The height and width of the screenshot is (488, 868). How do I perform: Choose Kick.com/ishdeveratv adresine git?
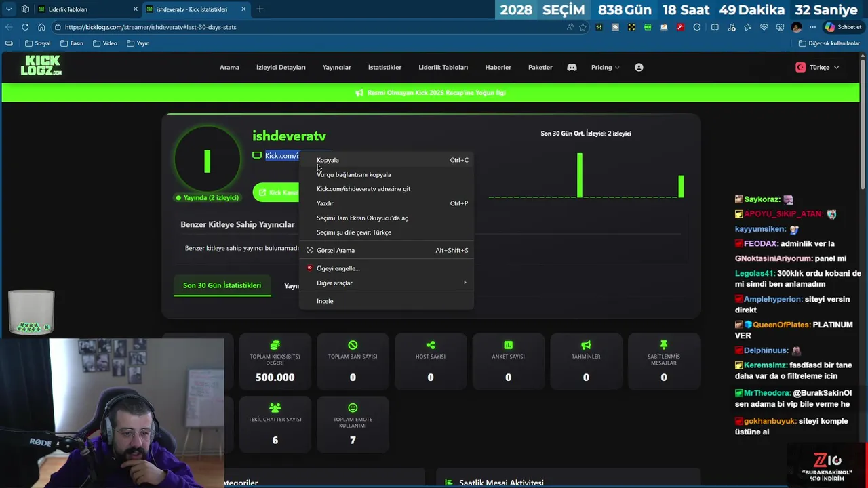point(387,189)
